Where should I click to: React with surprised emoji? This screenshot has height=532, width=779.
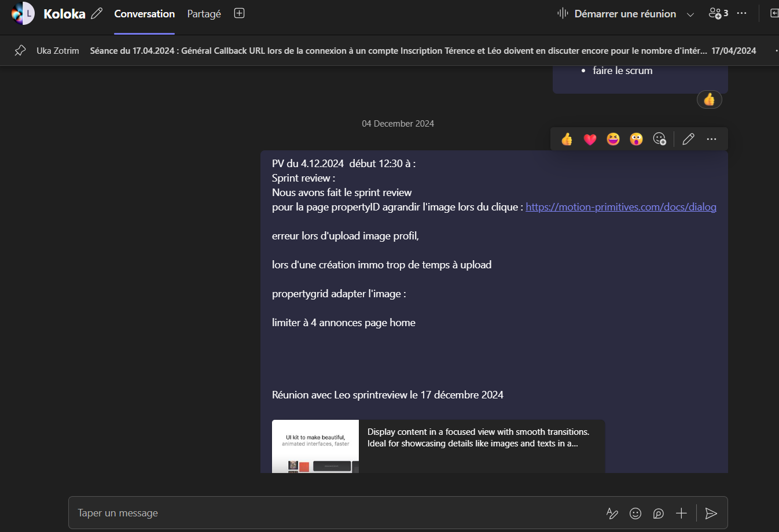[x=636, y=139]
